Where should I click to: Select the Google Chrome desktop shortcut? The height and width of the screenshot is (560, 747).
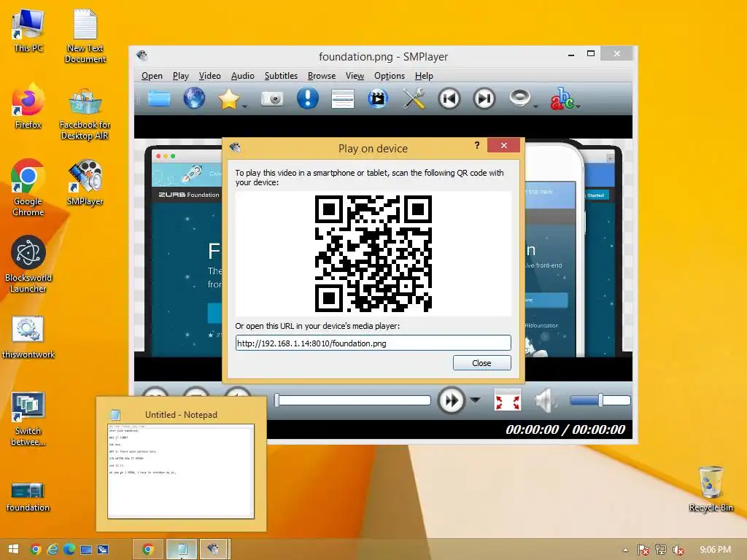[28, 187]
